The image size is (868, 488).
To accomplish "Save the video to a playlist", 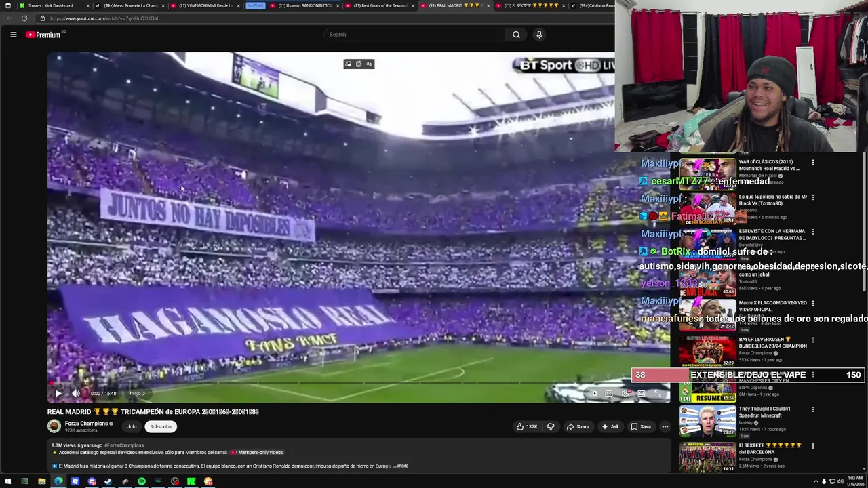I will coord(641,426).
